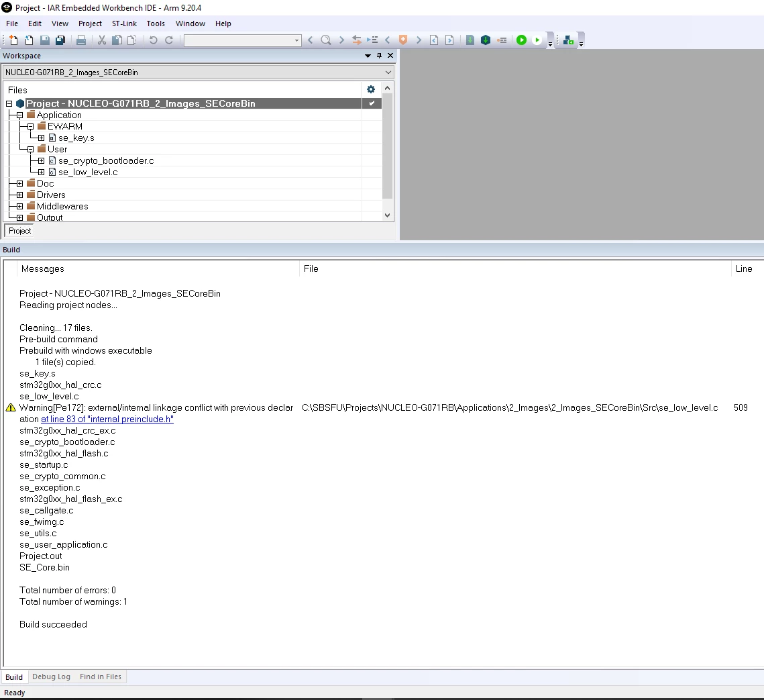Open the View menu
The height and width of the screenshot is (700, 764).
(x=60, y=23)
